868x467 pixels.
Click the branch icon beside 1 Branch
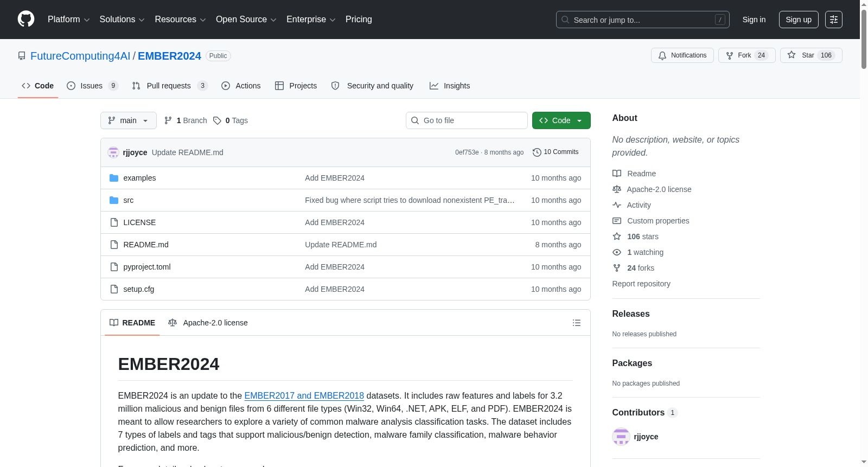pos(168,120)
